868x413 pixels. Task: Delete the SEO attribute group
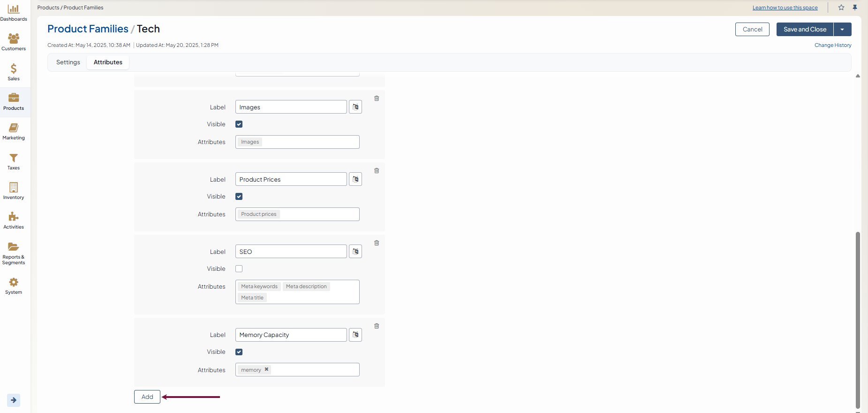[x=377, y=243]
